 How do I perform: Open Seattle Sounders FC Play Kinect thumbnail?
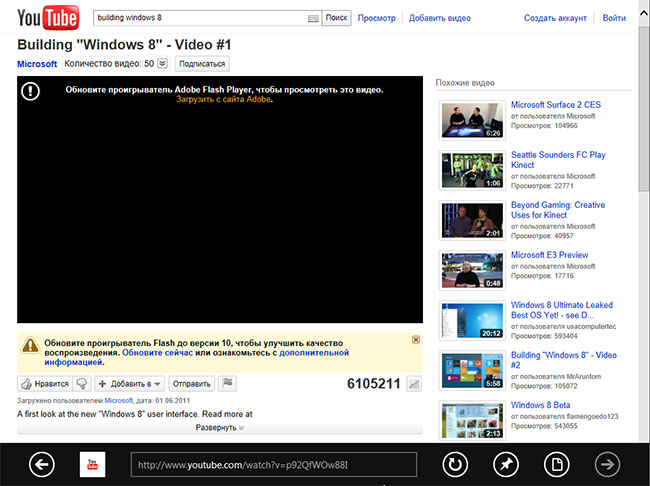(472, 170)
